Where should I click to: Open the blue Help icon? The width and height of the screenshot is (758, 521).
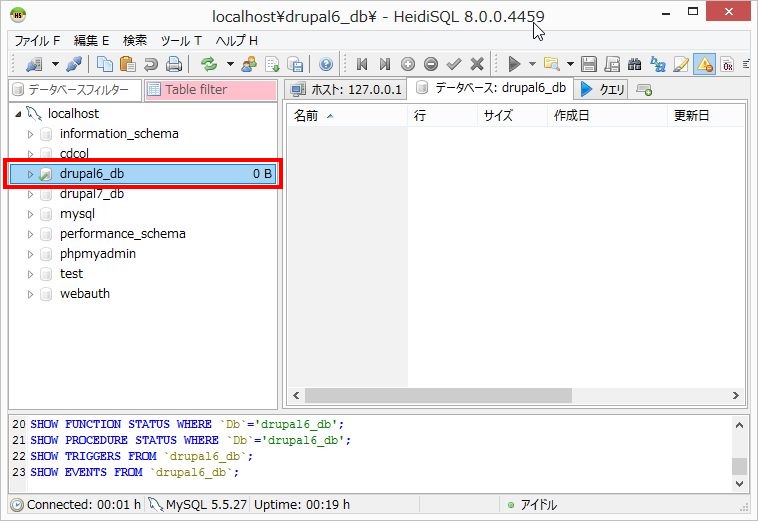(326, 64)
